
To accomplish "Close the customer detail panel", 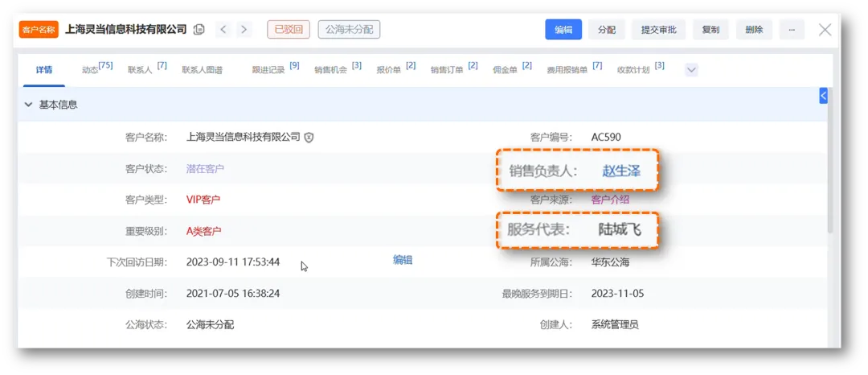I will click(825, 30).
